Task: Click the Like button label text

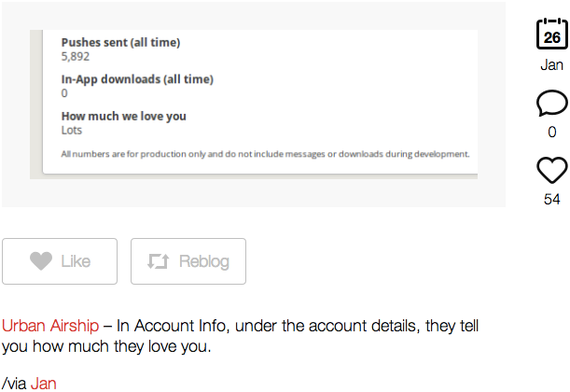Action: click(x=76, y=261)
